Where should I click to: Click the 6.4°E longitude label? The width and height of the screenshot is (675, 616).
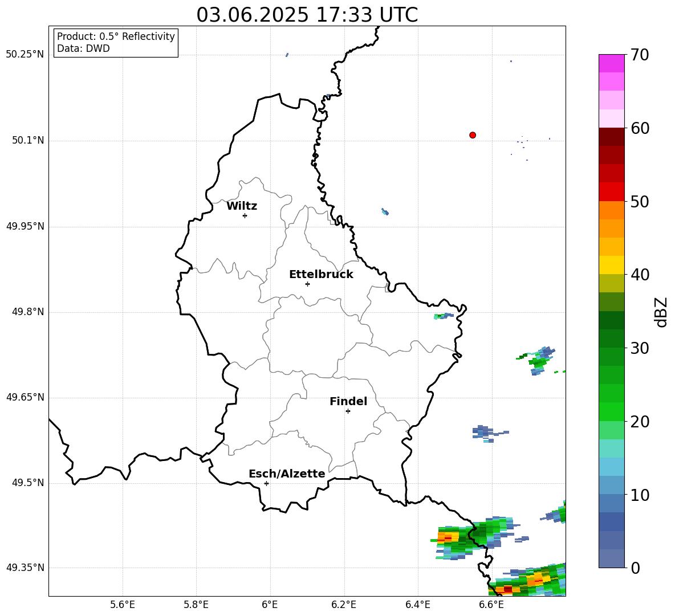point(417,605)
